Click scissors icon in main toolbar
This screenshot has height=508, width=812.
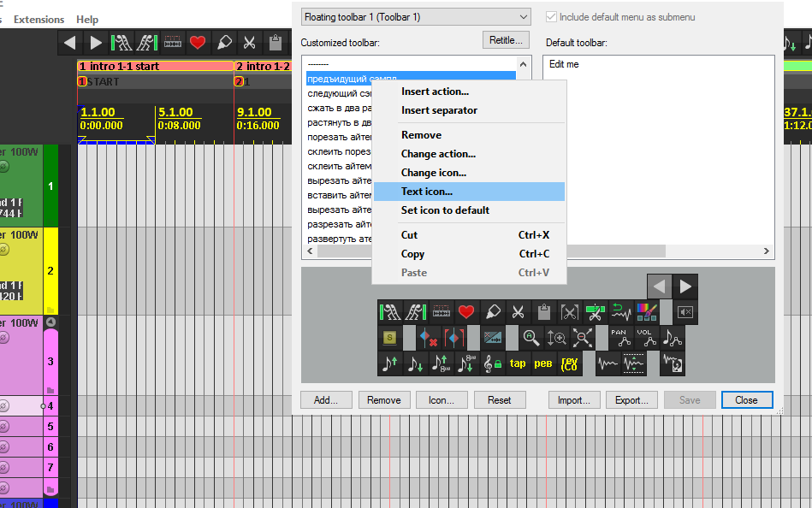point(249,42)
